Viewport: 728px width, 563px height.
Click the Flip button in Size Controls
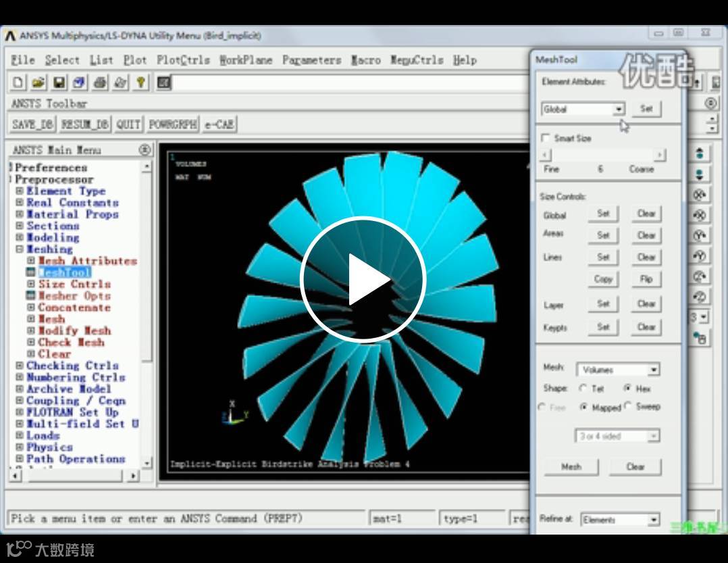pyautogui.click(x=646, y=278)
